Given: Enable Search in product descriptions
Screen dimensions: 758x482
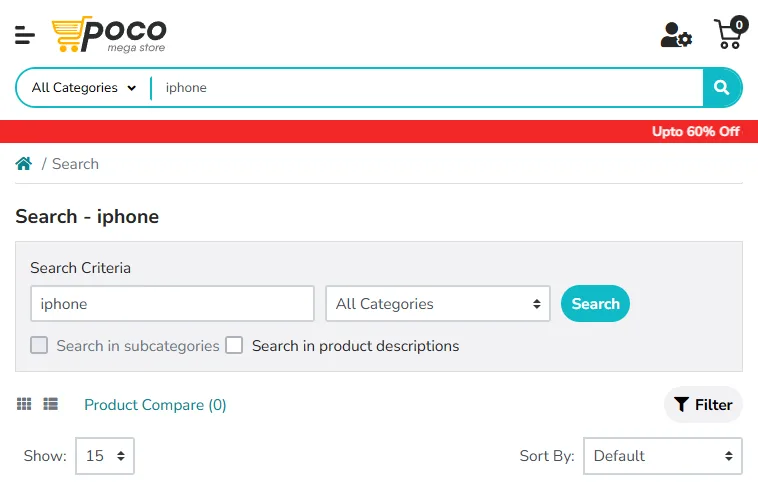Looking at the screenshot, I should (234, 346).
